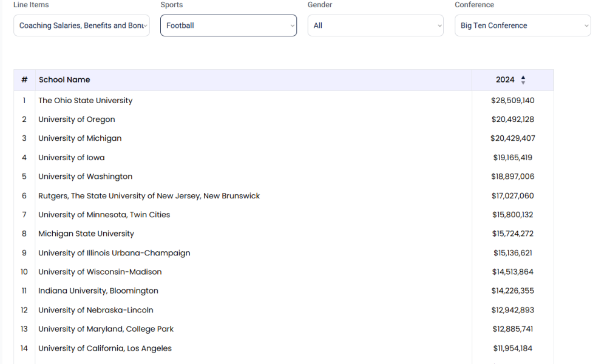Open the Conference dropdown showing Big Ten

[522, 25]
